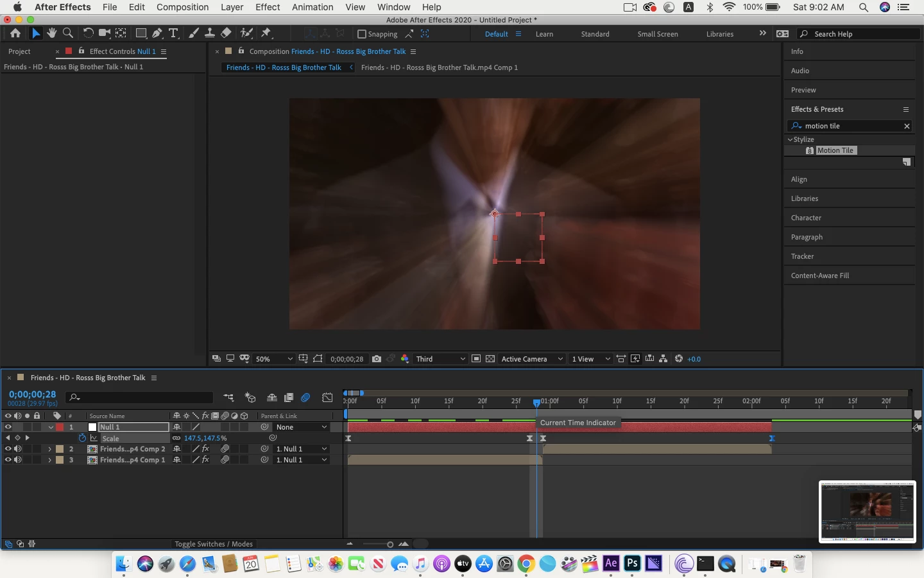Select the Pen tool
This screenshot has height=578, width=924.
[157, 33]
